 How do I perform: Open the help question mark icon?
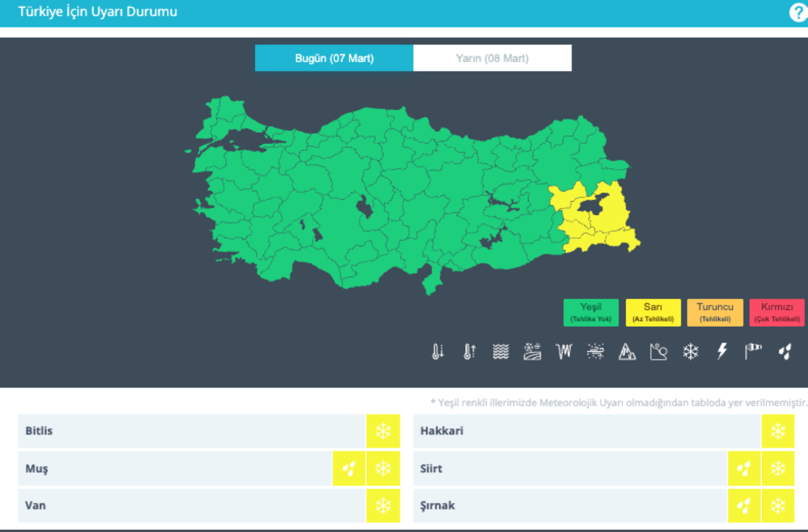(798, 13)
